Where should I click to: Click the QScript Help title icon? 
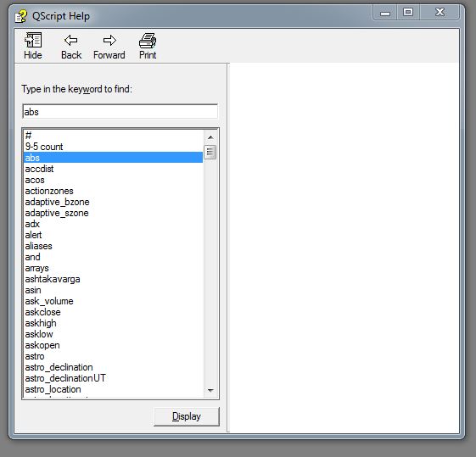(x=20, y=16)
